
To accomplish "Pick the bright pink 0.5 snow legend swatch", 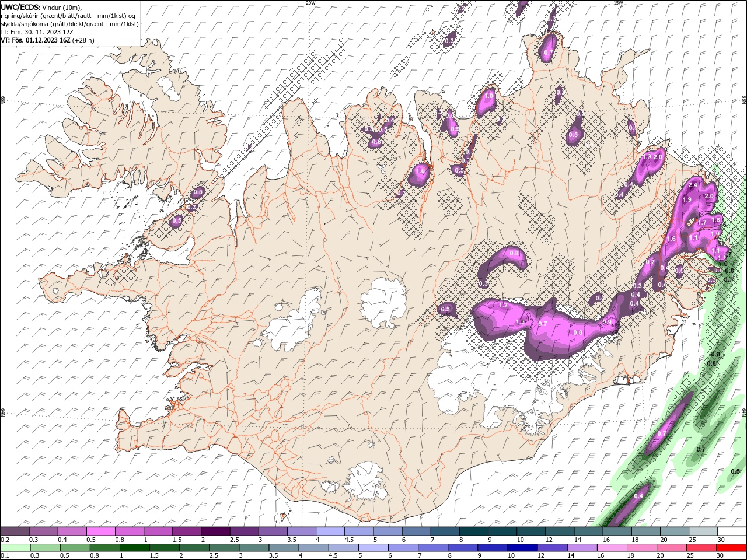I will click(100, 531).
